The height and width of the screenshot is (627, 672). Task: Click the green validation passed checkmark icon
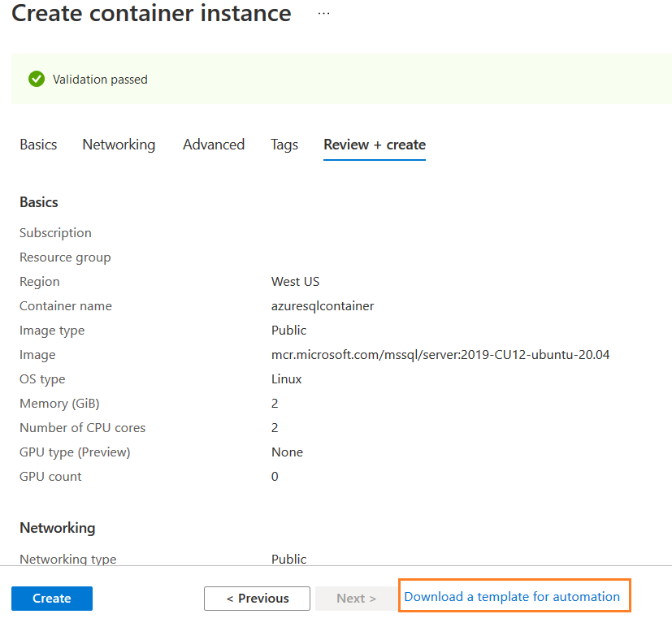[x=36, y=79]
